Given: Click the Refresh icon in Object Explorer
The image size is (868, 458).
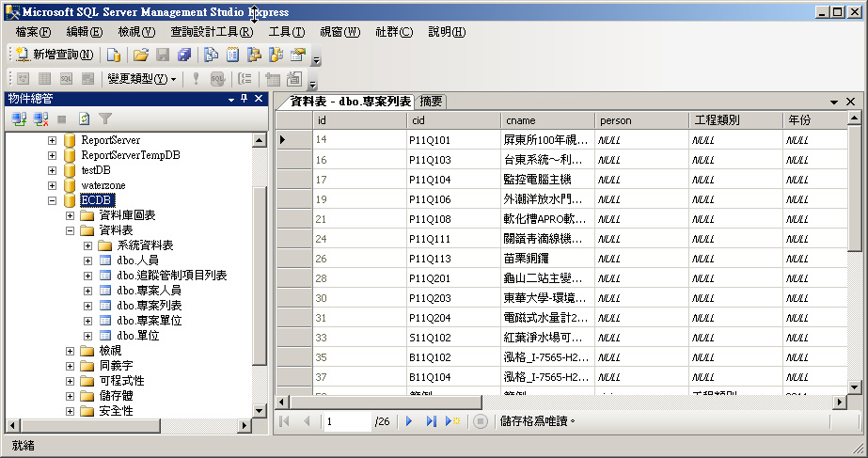Looking at the screenshot, I should (x=84, y=118).
